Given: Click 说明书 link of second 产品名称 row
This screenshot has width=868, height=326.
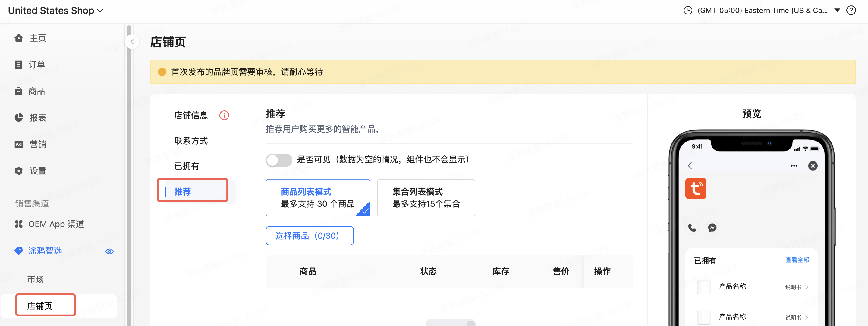Looking at the screenshot, I should tap(797, 318).
